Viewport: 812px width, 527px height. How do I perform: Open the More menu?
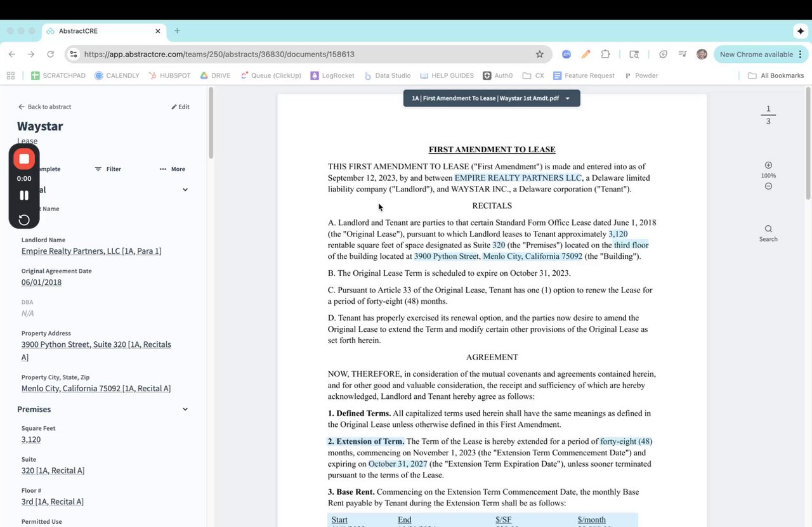pyautogui.click(x=173, y=169)
